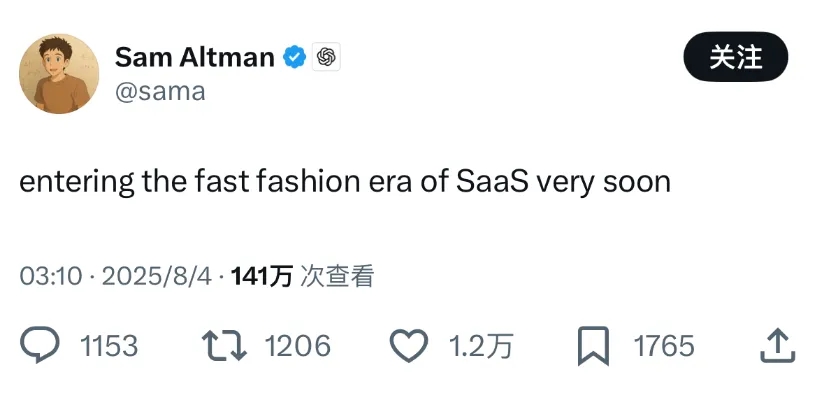Like the tweet with the heart icon
The image size is (822, 409).
point(409,346)
